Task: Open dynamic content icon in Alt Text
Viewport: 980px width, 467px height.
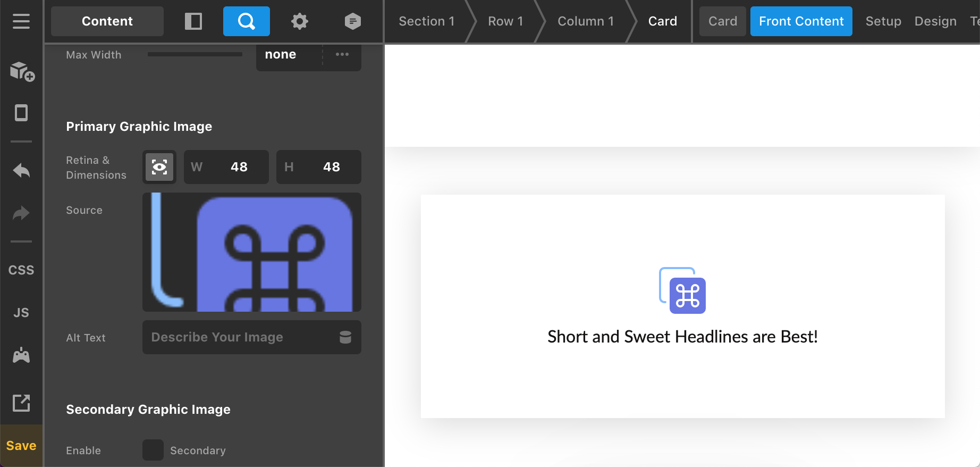Action: click(x=345, y=337)
